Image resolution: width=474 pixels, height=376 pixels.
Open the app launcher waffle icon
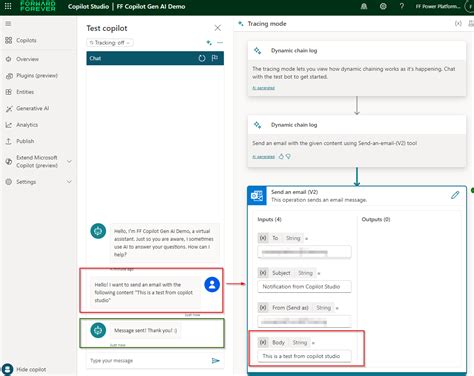(x=8, y=6)
